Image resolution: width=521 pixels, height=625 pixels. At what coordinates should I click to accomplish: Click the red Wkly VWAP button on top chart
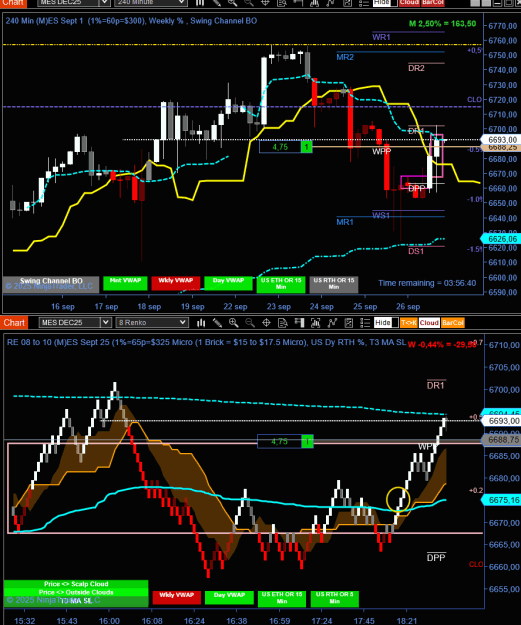tap(176, 283)
